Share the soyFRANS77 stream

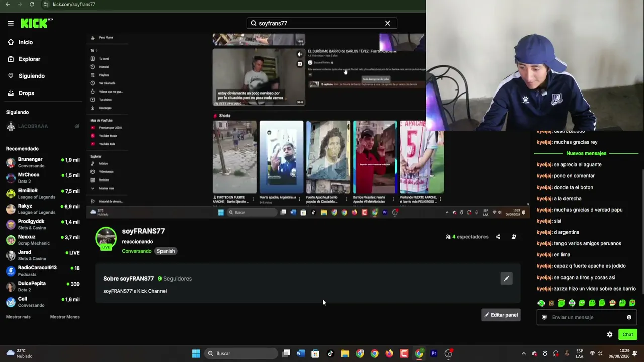coord(498,237)
